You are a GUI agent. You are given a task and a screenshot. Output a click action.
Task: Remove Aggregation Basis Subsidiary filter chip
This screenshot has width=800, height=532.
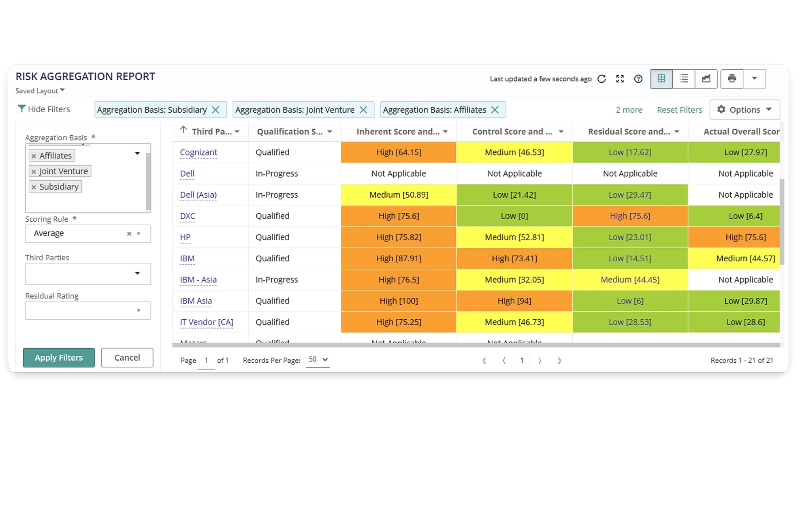pyautogui.click(x=215, y=110)
